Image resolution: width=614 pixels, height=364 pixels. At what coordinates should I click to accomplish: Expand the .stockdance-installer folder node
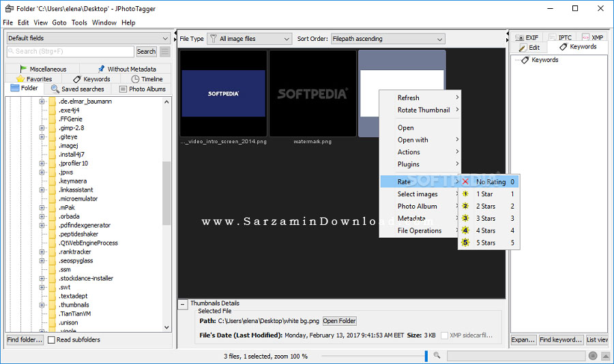[x=42, y=278]
